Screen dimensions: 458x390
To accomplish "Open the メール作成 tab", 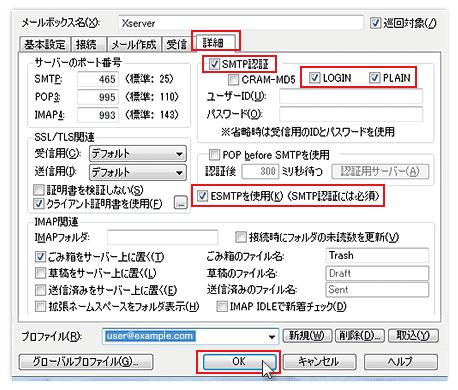I will point(134,44).
